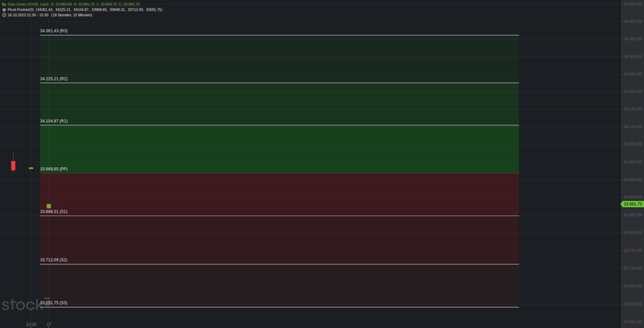
Task: Click the Pivot-Punkte indicator icon
Action: point(4,9)
